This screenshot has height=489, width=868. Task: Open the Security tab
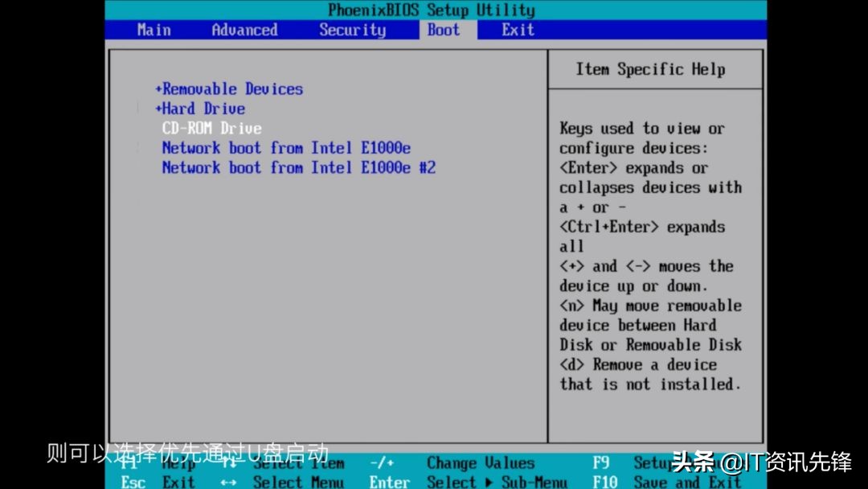coord(353,30)
